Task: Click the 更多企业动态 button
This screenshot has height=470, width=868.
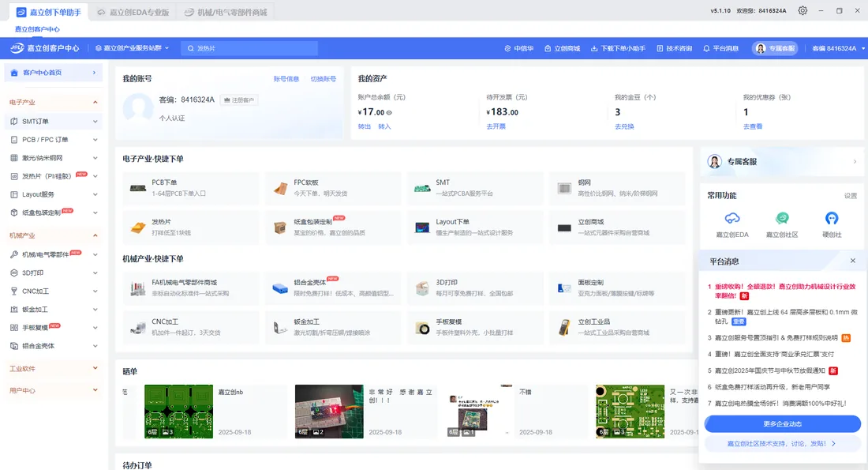Action: (782, 424)
